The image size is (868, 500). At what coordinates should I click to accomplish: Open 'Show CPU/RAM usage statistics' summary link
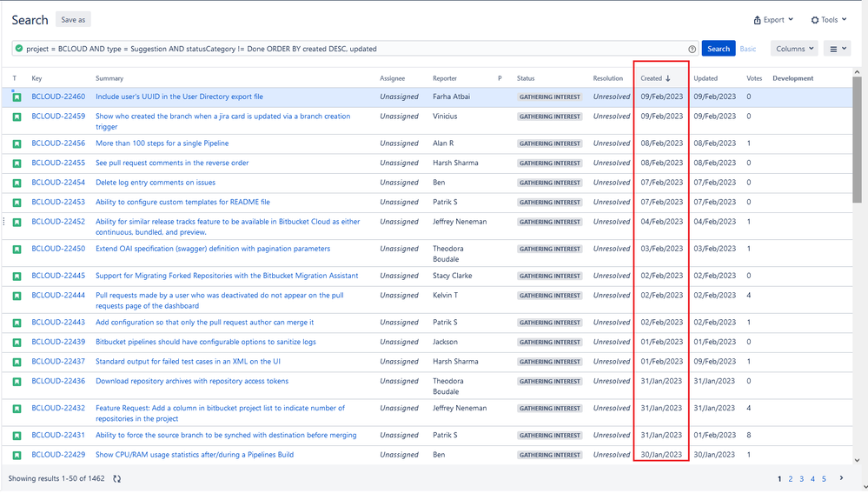(195, 455)
